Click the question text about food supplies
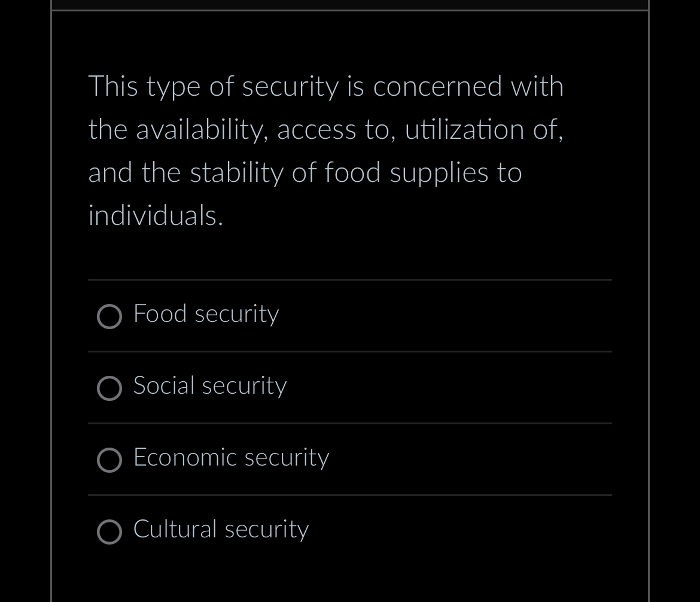The image size is (700, 602). [x=326, y=150]
